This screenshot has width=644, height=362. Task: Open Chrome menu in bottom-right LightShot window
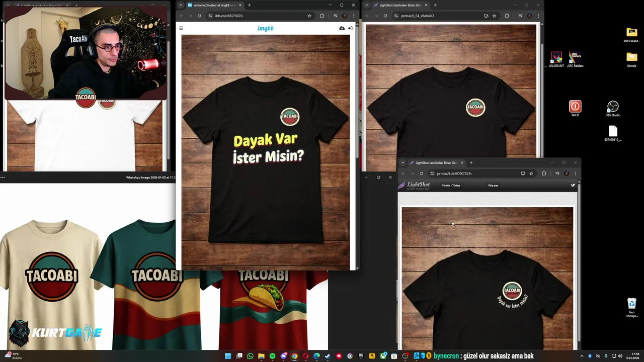pyautogui.click(x=575, y=173)
